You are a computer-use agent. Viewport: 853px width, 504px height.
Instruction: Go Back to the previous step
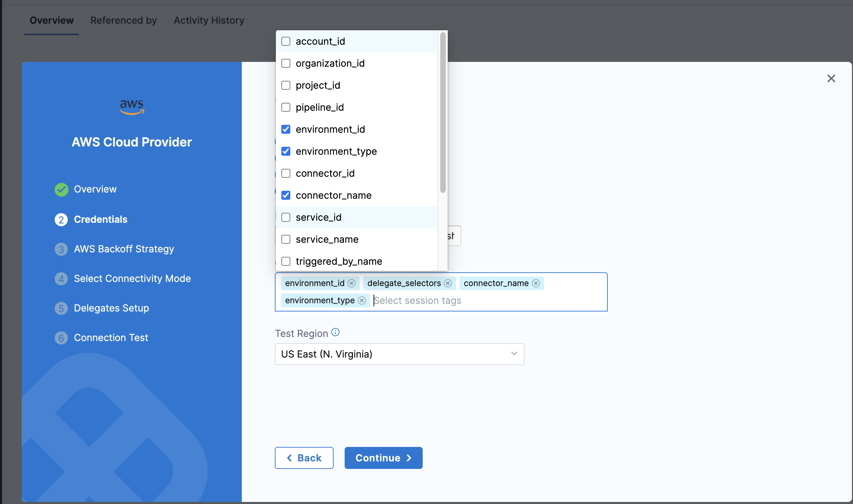click(304, 458)
